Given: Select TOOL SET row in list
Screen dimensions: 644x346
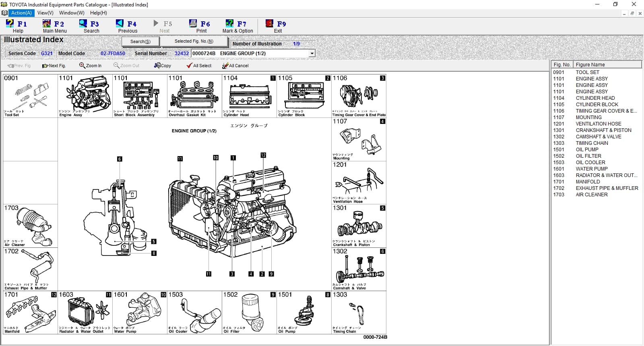Looking at the screenshot, I should pos(596,72).
